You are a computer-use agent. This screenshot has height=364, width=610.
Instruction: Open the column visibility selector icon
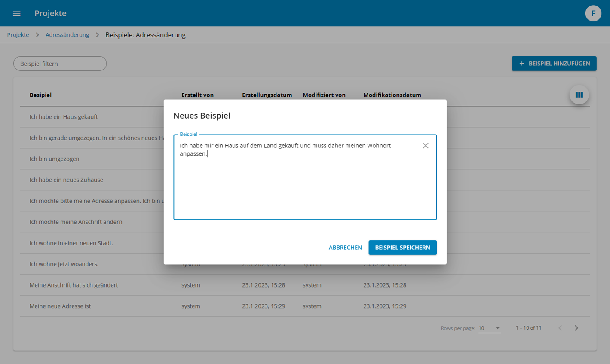click(579, 95)
